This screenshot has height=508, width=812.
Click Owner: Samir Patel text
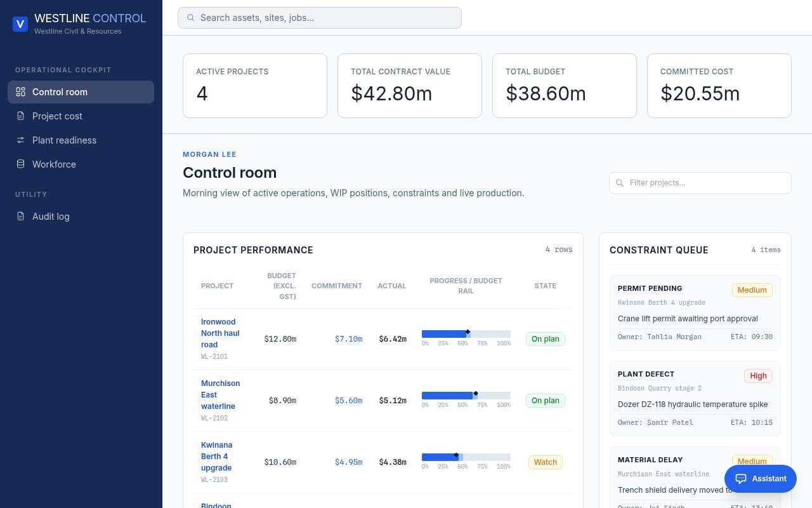coord(655,422)
